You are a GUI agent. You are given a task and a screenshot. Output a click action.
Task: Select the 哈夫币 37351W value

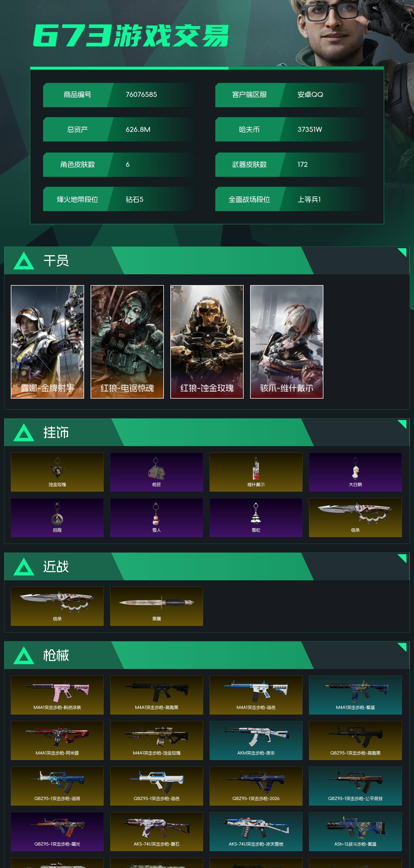[310, 129]
